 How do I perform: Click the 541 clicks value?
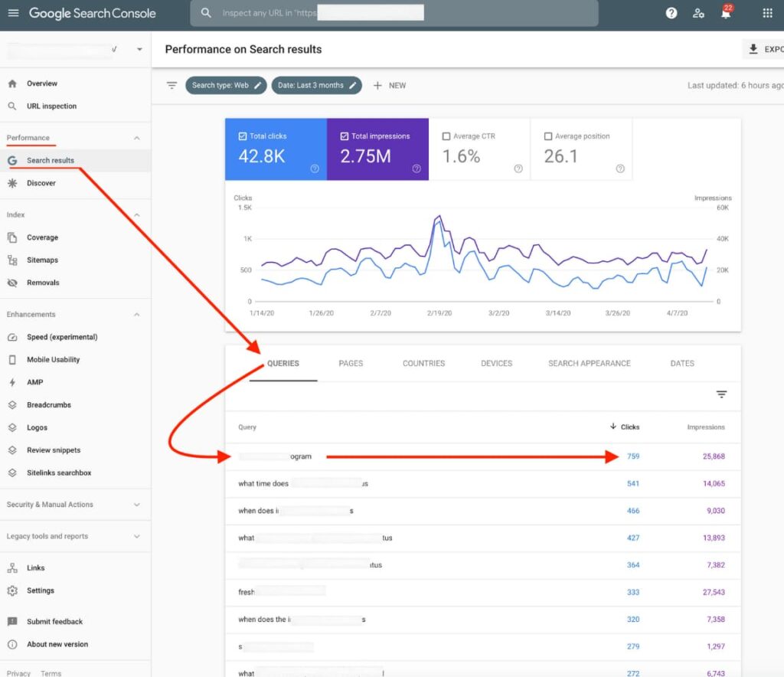[x=633, y=483]
